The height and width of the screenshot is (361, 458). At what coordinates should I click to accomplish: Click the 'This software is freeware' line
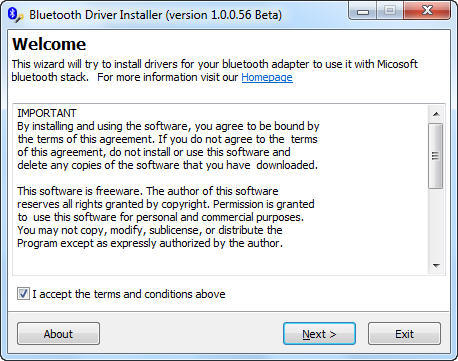coord(148,191)
